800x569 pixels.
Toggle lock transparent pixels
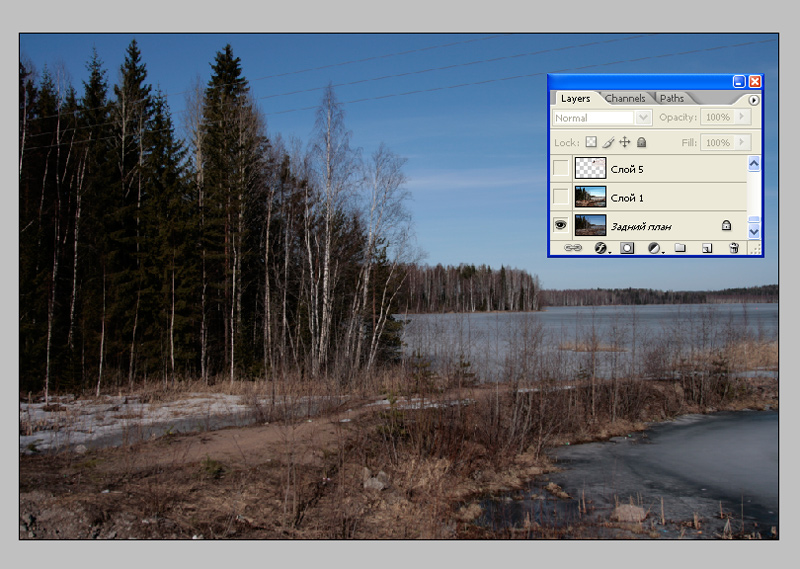click(x=591, y=142)
